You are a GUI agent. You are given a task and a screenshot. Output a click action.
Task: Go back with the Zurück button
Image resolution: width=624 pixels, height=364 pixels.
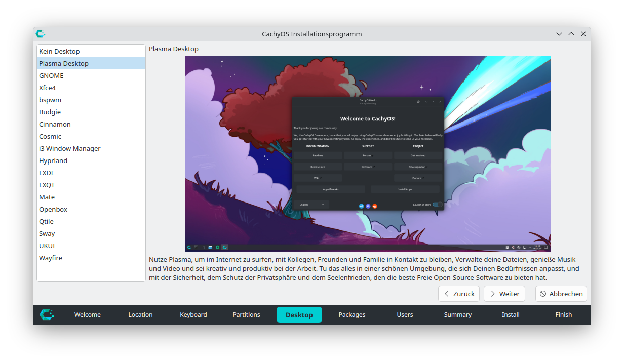click(x=459, y=294)
